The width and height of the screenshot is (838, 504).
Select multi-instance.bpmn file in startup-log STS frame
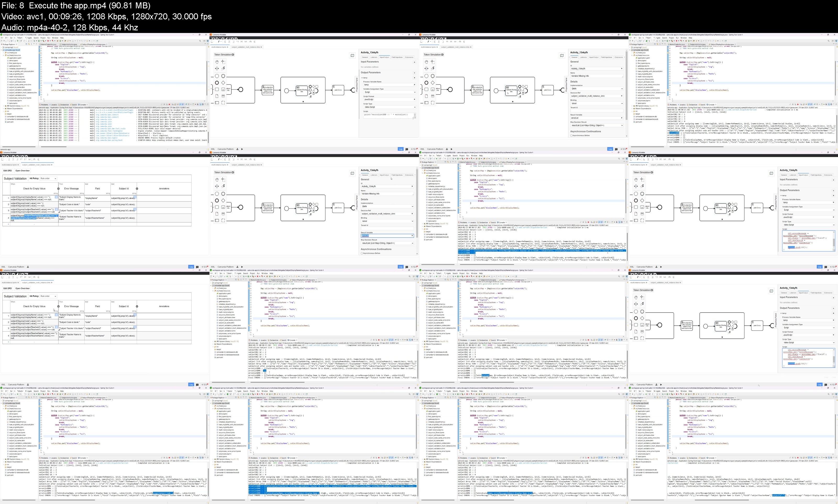click(x=16, y=77)
